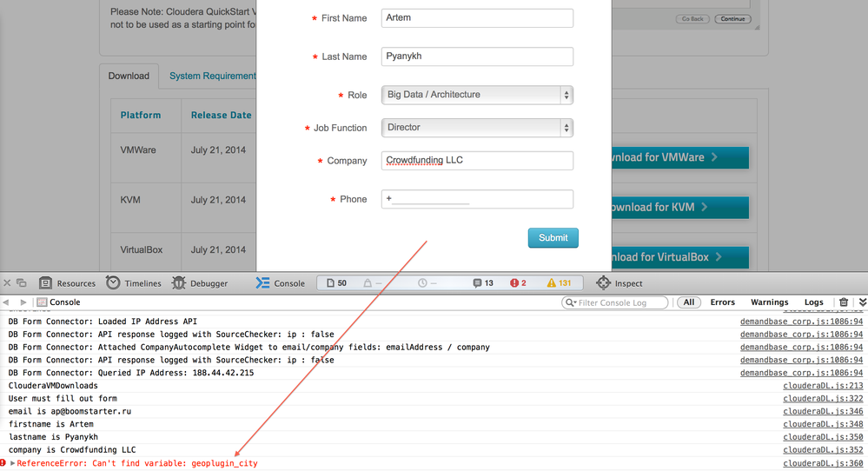Screen dimensions: 868x471
Task: Filter console to Warnings only
Action: coord(770,302)
